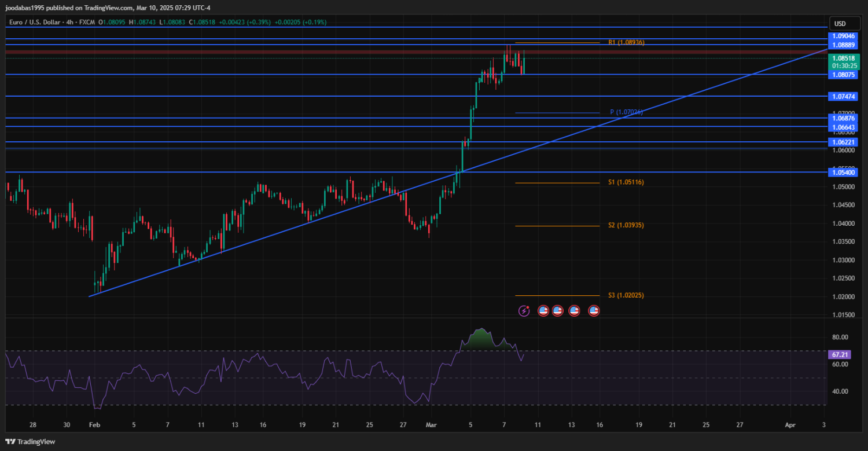
Task: Click the Apr label on the time axis
Action: [790, 425]
